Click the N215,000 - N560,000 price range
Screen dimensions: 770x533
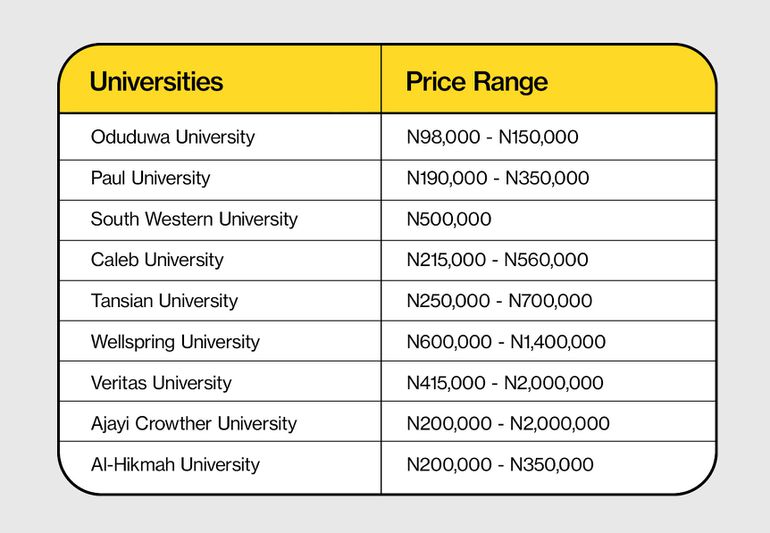(497, 260)
